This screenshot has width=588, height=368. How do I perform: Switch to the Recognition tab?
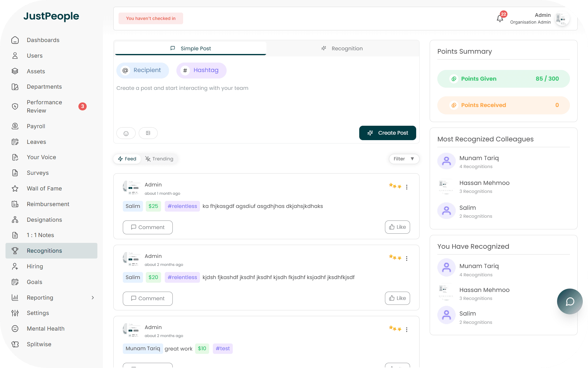tap(342, 48)
